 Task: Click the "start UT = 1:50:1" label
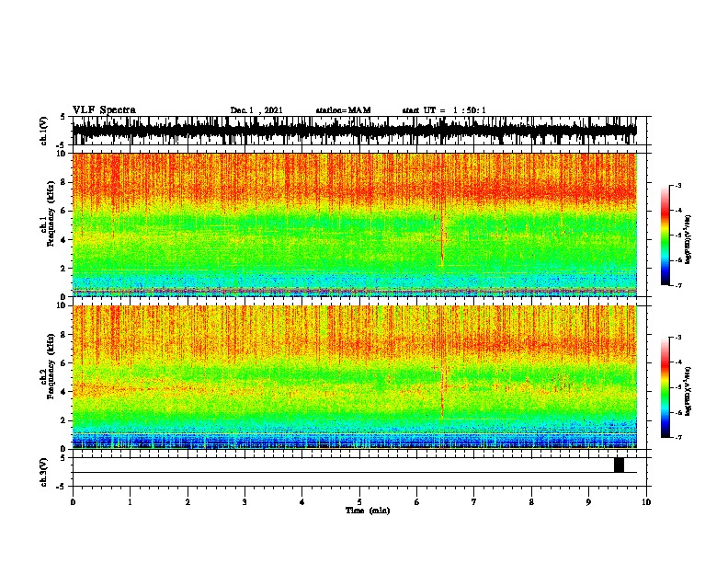(x=444, y=110)
